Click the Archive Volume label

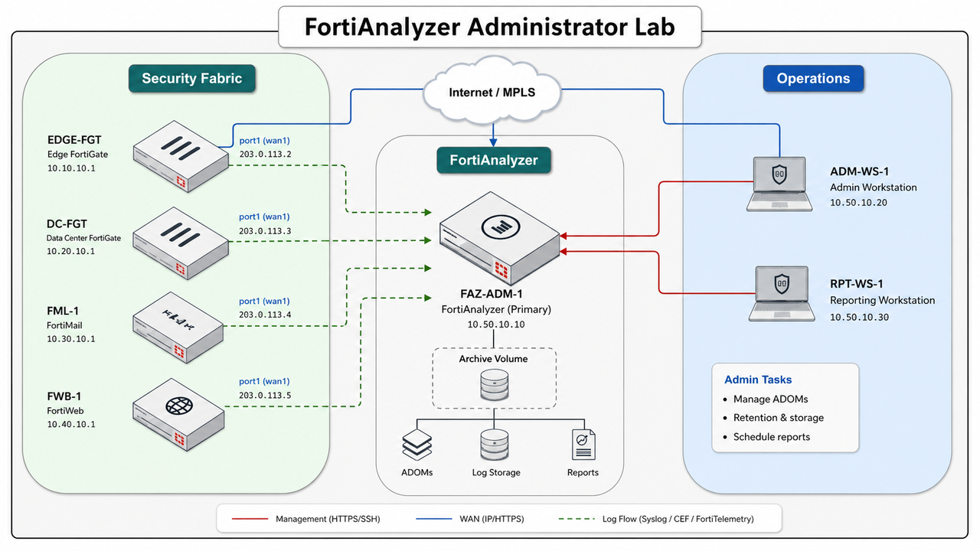click(493, 358)
